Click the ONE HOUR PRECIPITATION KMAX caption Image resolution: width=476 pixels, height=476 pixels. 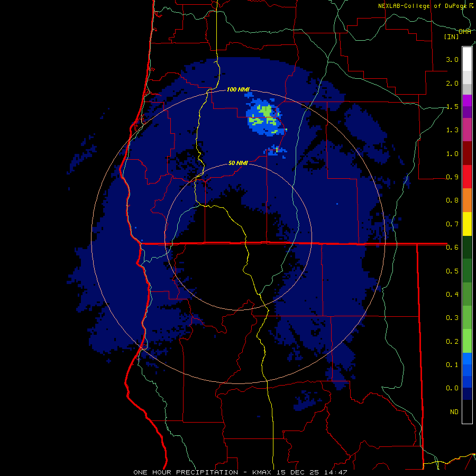pos(240,472)
